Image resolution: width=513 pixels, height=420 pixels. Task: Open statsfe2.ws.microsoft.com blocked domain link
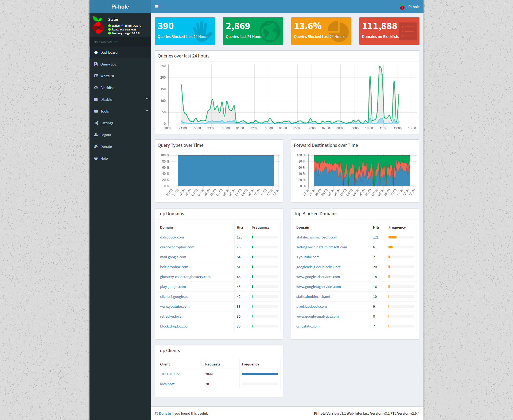[x=317, y=237]
